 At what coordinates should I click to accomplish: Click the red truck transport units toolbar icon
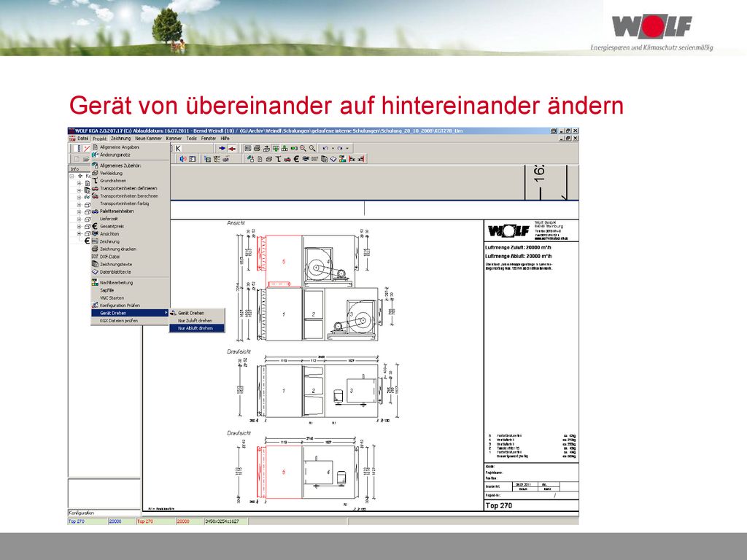[287, 159]
